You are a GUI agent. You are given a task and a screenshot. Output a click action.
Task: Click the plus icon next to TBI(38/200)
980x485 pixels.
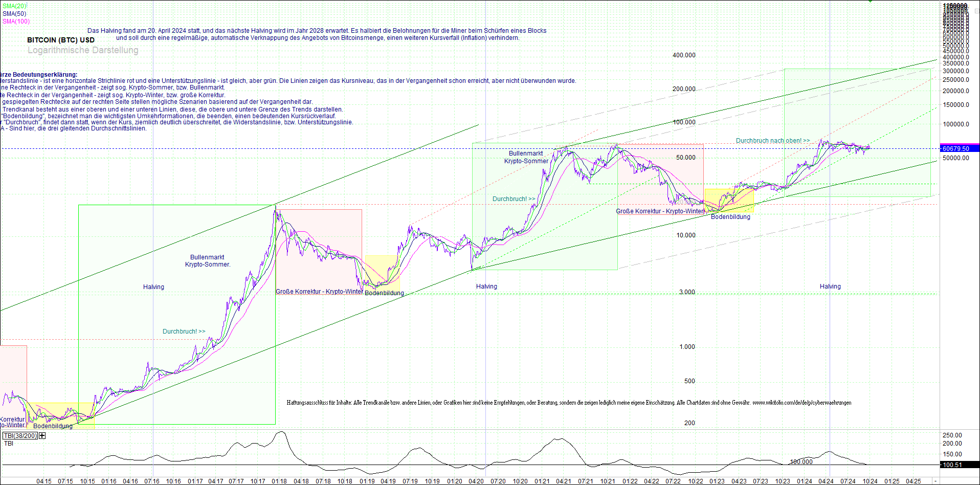click(x=41, y=436)
